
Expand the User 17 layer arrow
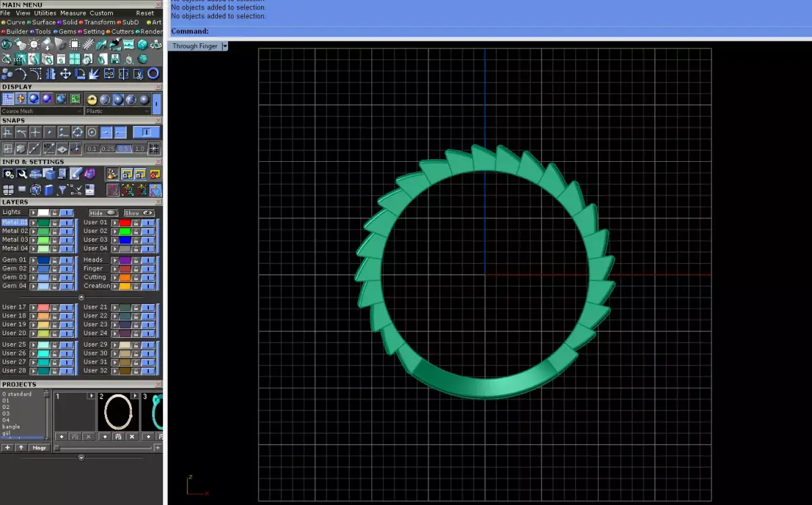click(x=33, y=307)
